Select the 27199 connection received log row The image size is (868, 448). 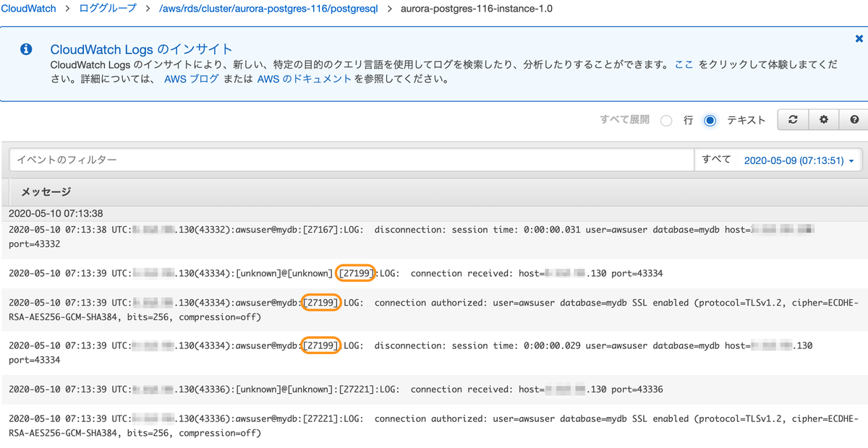[434, 273]
